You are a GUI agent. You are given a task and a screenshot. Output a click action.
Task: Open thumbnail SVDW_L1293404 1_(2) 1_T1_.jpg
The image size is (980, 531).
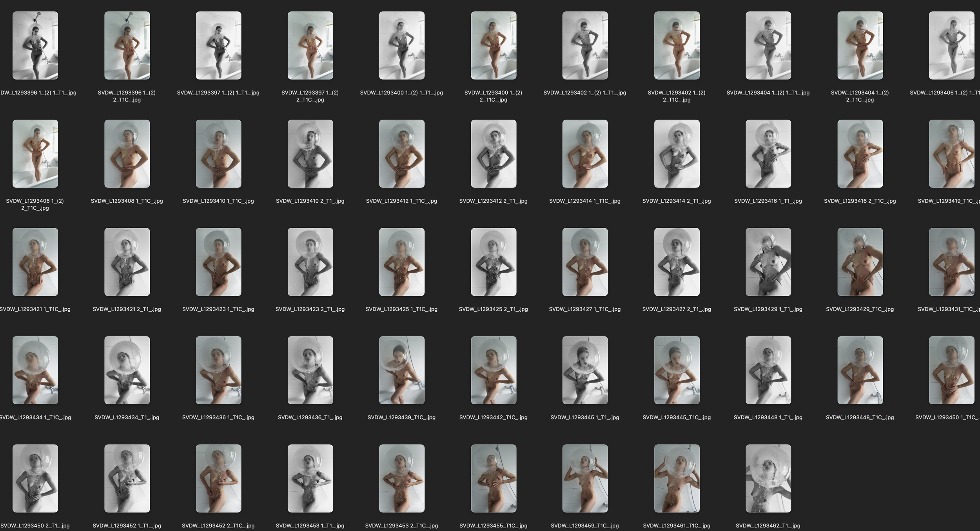768,45
